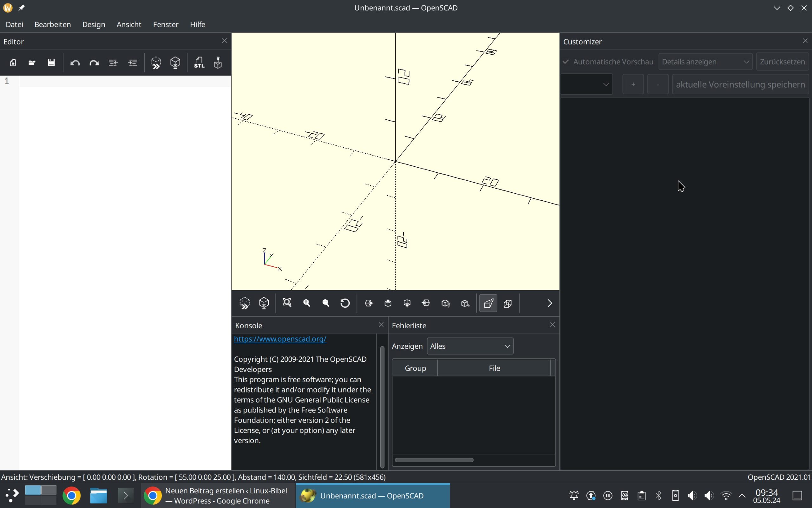Open the KDE application launcher
The width and height of the screenshot is (812, 508).
(12, 496)
